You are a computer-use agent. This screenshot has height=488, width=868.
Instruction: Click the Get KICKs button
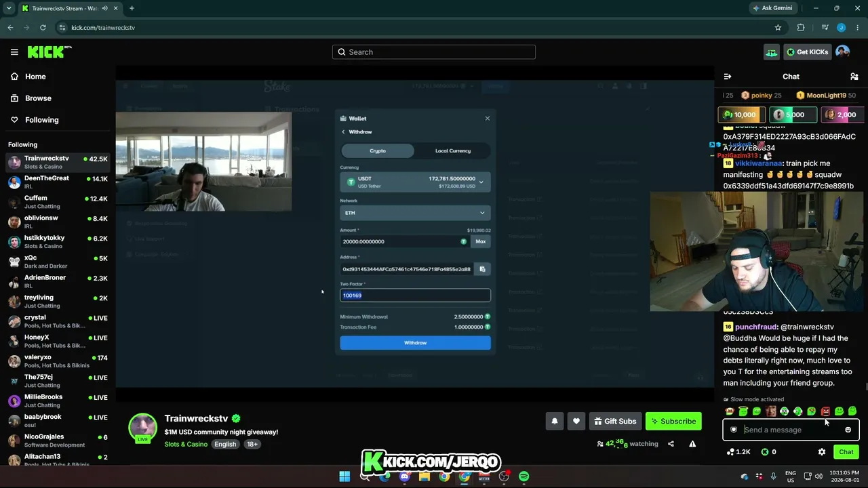click(807, 52)
